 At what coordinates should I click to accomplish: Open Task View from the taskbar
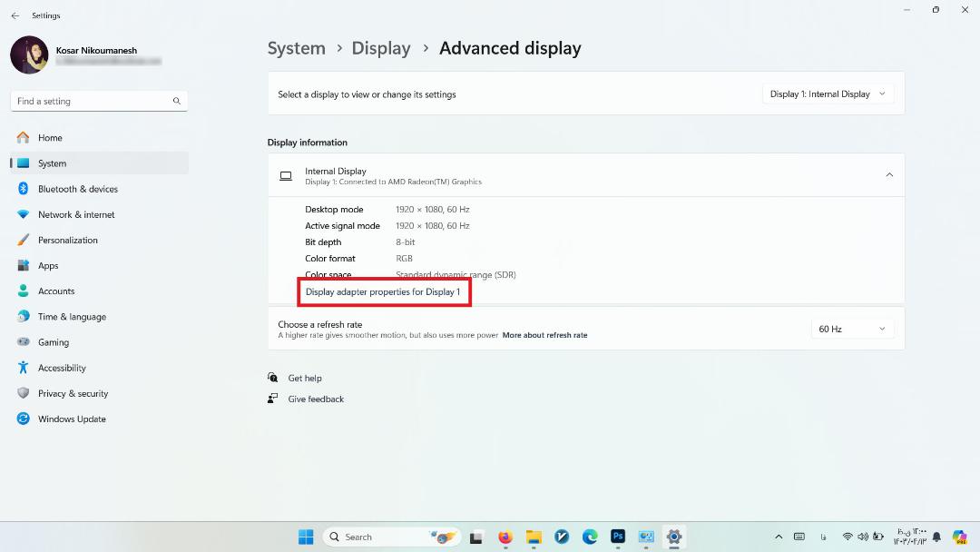pos(476,537)
